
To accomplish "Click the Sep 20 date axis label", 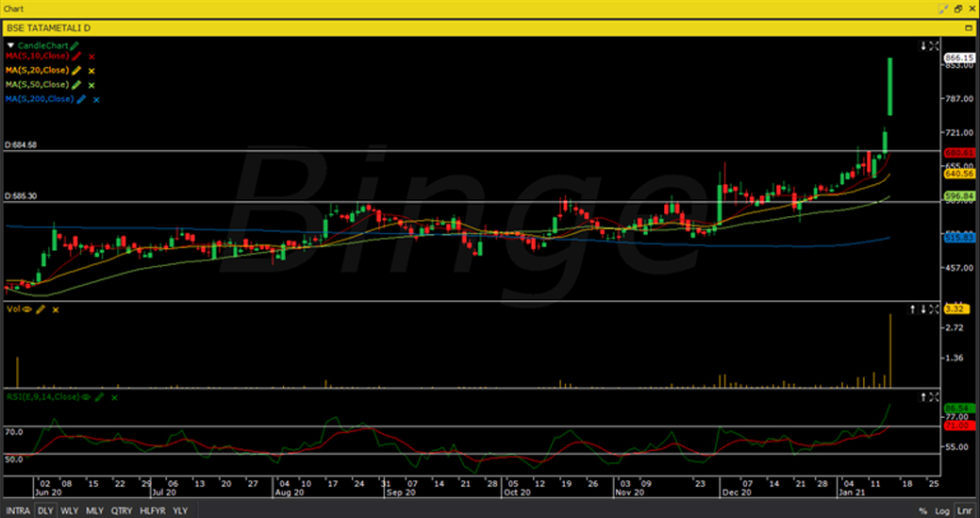I will click(401, 493).
